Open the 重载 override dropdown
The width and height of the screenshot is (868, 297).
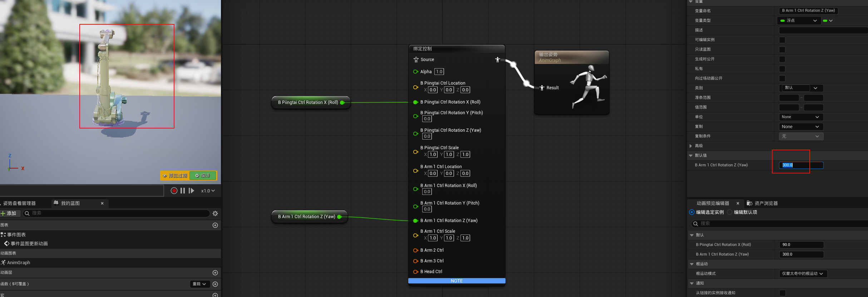pyautogui.click(x=199, y=284)
